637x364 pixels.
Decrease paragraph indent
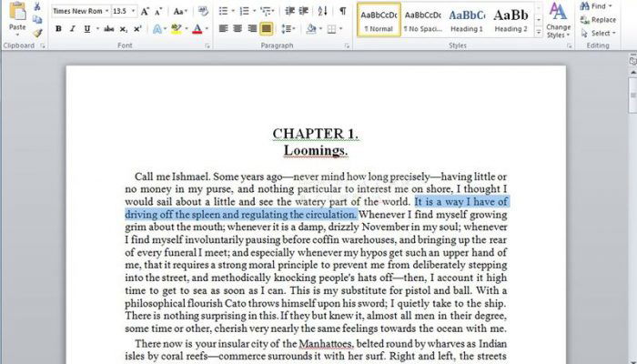[290, 11]
